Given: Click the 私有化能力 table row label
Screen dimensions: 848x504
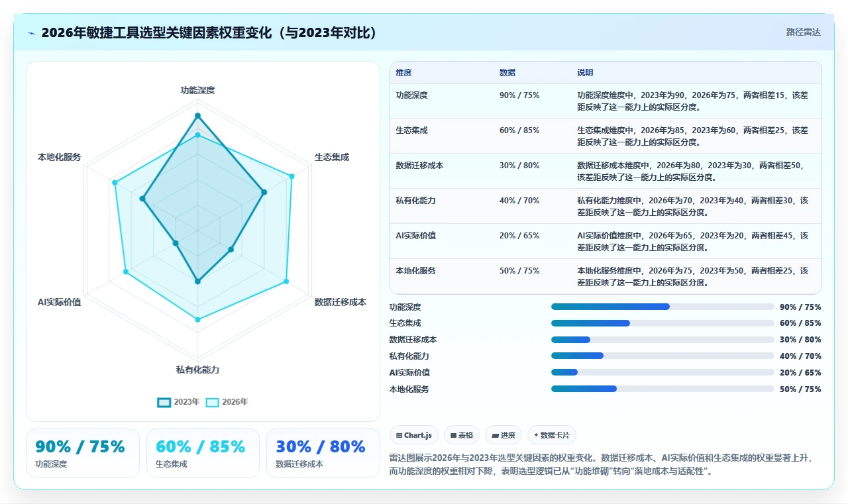Looking at the screenshot, I should coord(416,201).
